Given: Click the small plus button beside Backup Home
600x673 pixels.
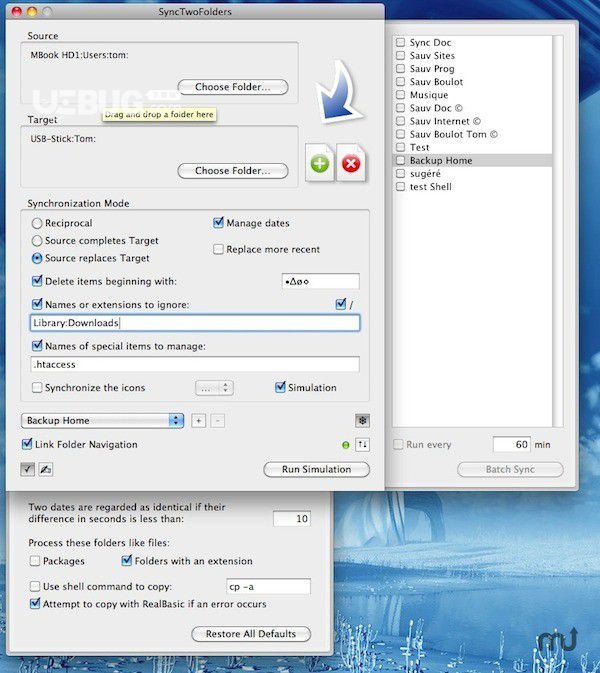Looking at the screenshot, I should click(x=198, y=421).
